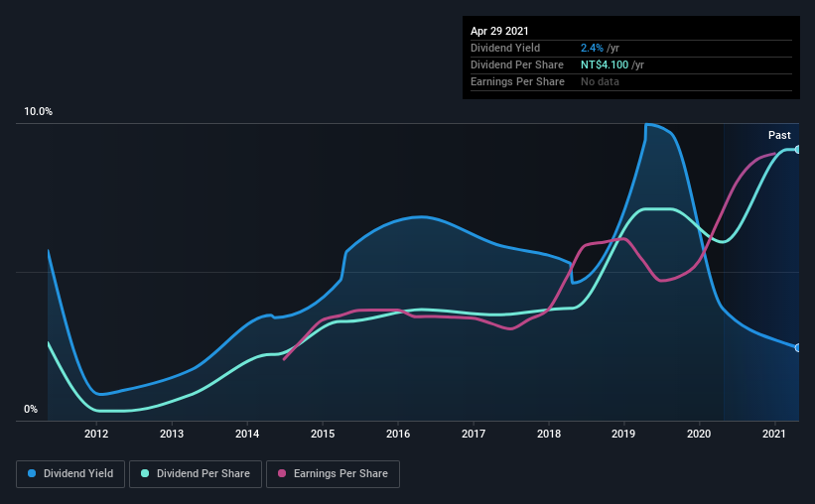The image size is (815, 504).
Task: Click the 2015 x-axis label
Action: [x=323, y=434]
